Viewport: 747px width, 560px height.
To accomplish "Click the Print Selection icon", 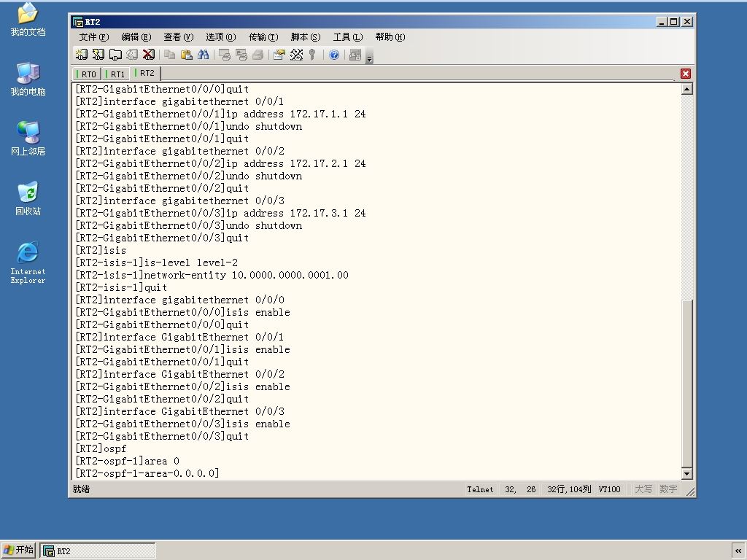I will pos(241,55).
